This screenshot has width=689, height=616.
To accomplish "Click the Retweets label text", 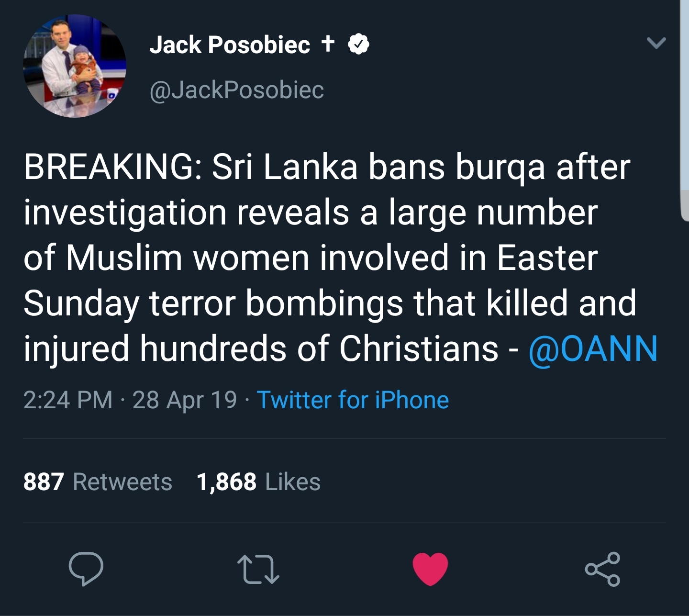I will (122, 482).
